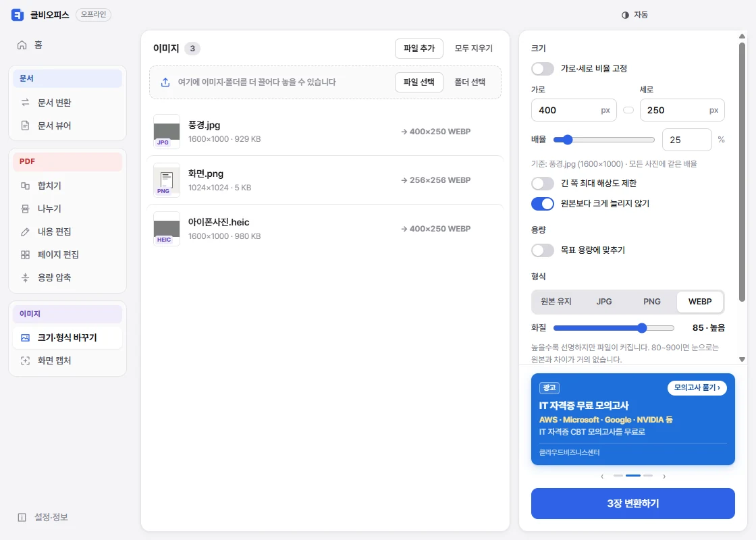This screenshot has height=540, width=756.
Task: Click the 파일 추가 button
Action: (419, 49)
